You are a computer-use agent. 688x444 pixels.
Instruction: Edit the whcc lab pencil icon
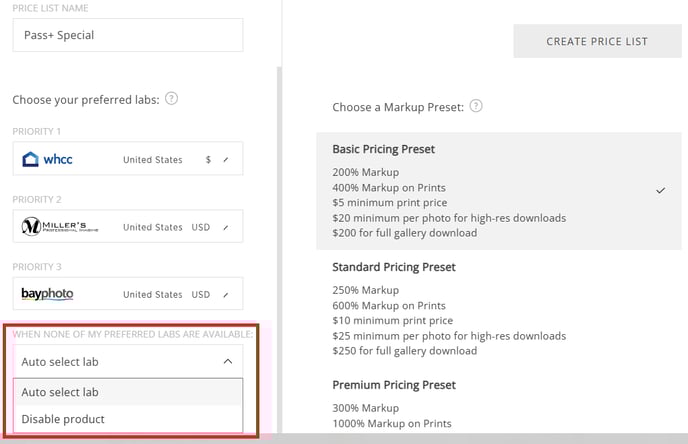tap(226, 160)
